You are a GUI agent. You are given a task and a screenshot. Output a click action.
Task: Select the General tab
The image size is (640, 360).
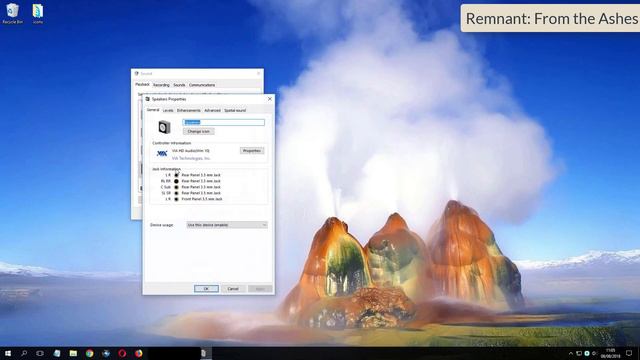click(x=153, y=110)
